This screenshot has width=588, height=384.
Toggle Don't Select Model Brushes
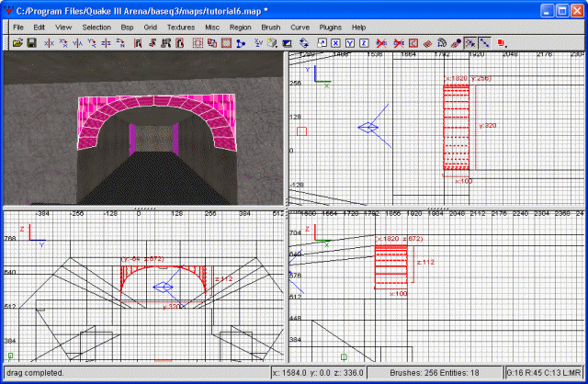(381, 43)
